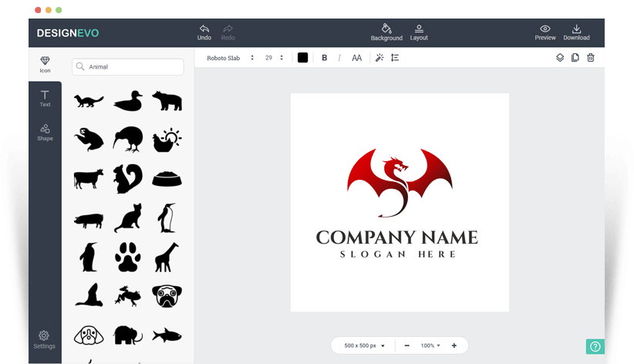Open the black text color swatch

click(302, 58)
